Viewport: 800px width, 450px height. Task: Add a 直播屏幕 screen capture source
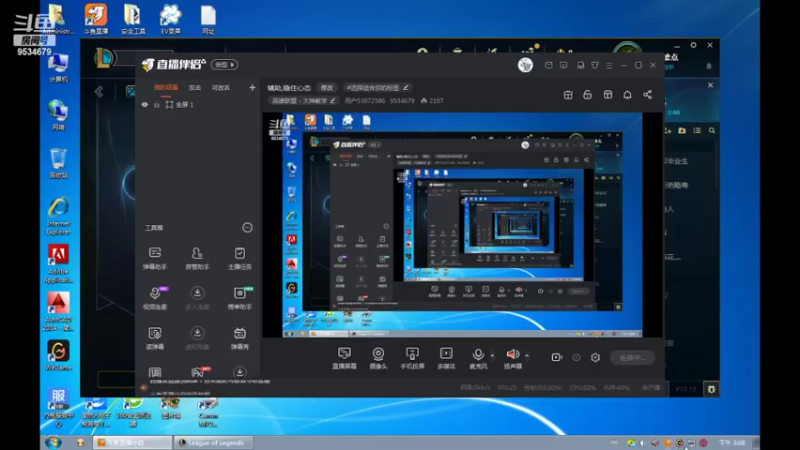click(344, 358)
